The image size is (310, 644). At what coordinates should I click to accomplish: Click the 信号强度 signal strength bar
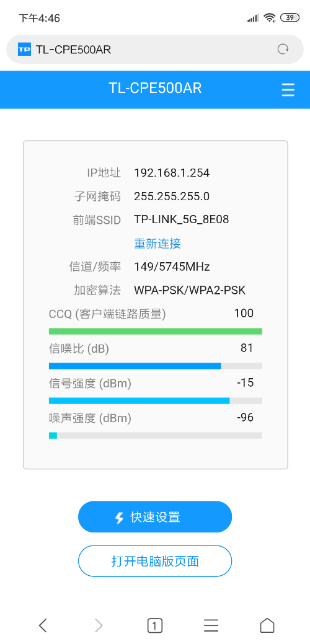(x=155, y=401)
